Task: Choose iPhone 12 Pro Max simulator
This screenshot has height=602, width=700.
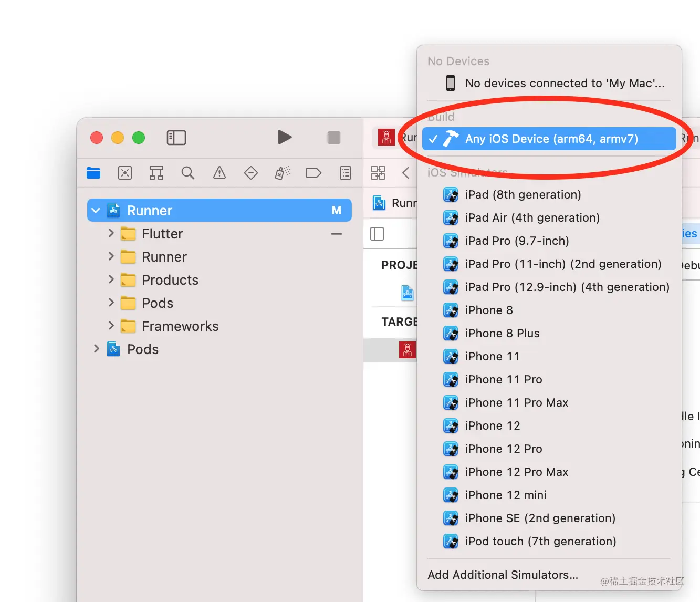Action: [x=549, y=472]
